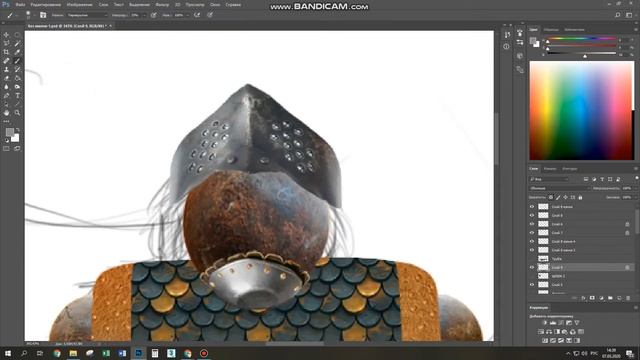Select the Brush tool in the toolbox
Screen dimensions: 640x360
point(17,61)
